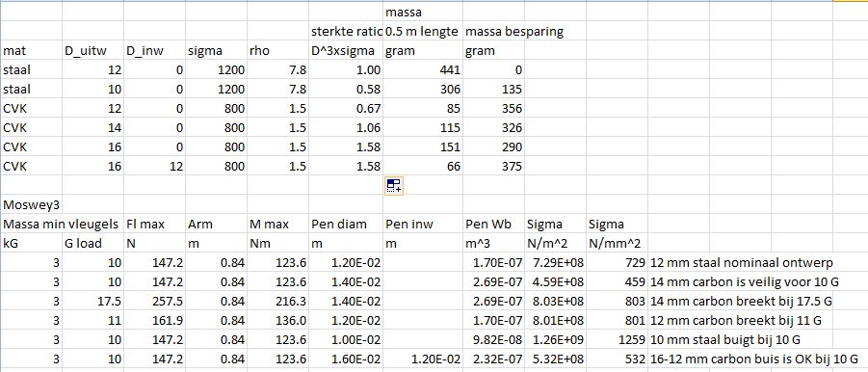The image size is (868, 372).
Task: Select the 'M max' header cell
Action: coord(277,225)
